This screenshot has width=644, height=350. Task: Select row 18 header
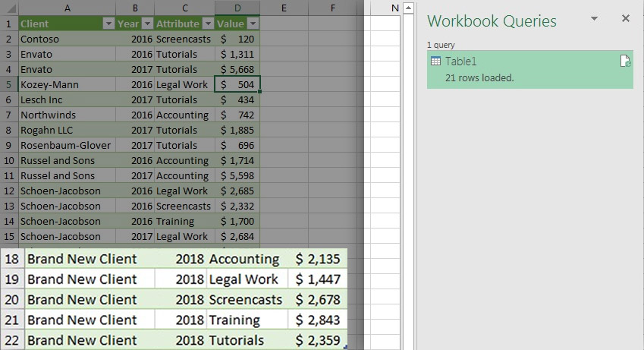click(12, 259)
